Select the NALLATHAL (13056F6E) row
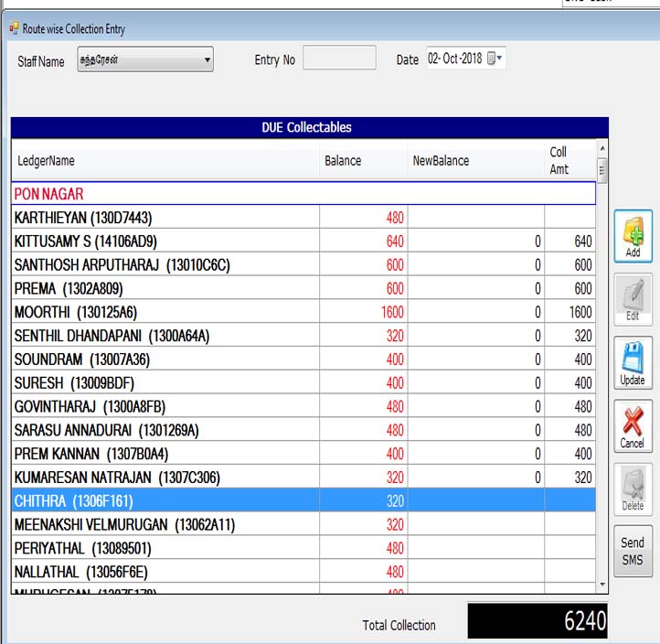The width and height of the screenshot is (660, 644). [303, 571]
